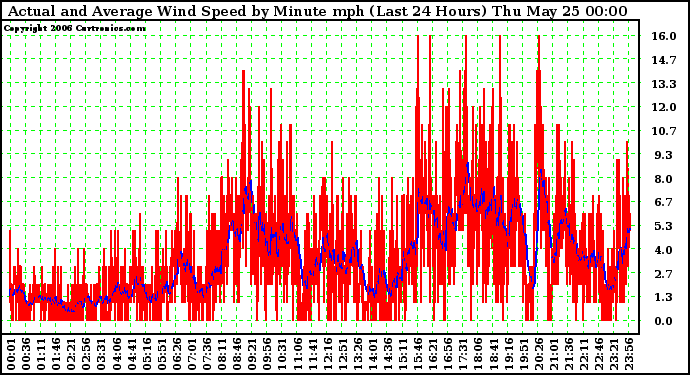Screen dimensions: 690x375
Task: Click the 13:26 time label on x-axis
Action: (358, 354)
